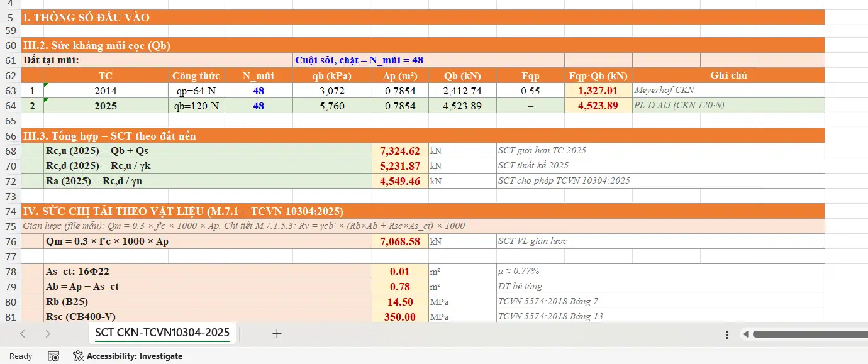Image resolution: width=868 pixels, height=364 pixels.
Task: Open the macro recording status bar icon
Action: click(x=54, y=356)
